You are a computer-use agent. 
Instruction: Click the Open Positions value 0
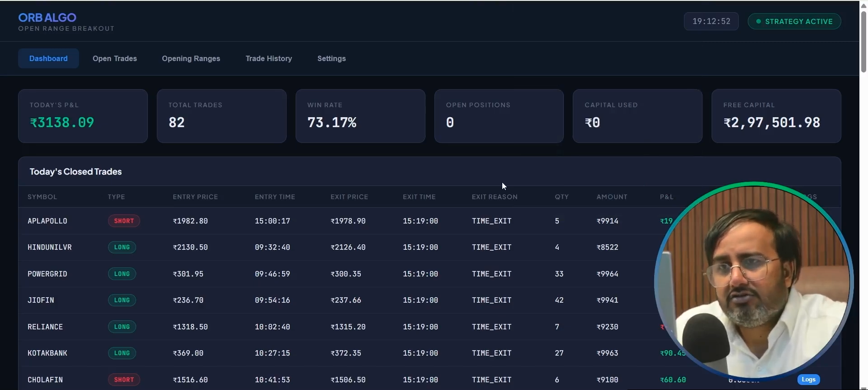(450, 123)
